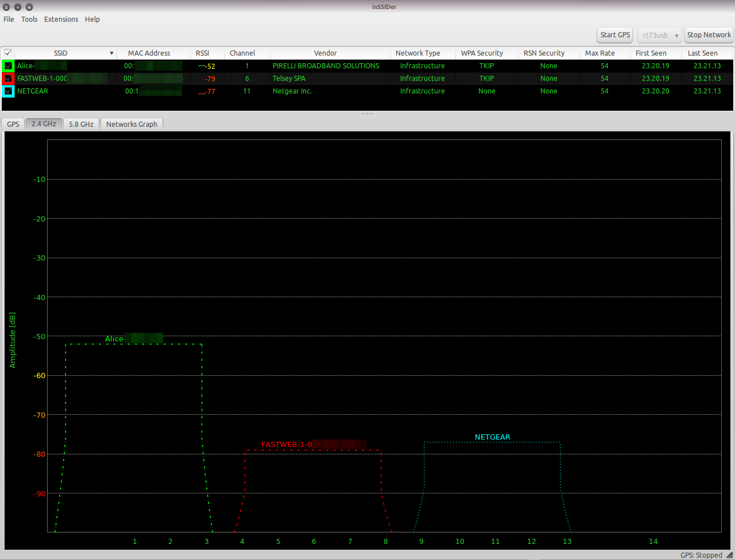Select the 2.4 GHz tab
735x560 pixels.
[x=44, y=123]
